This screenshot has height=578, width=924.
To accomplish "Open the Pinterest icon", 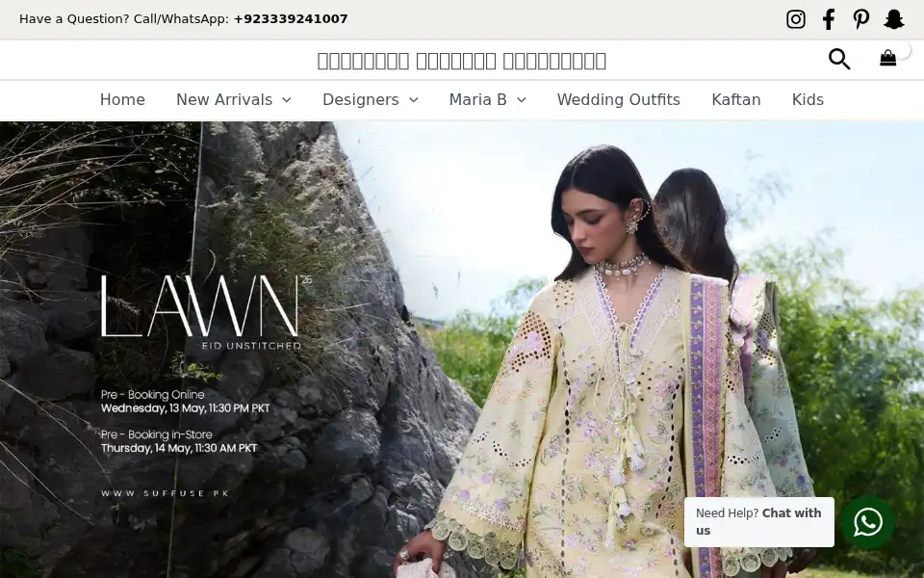I will pyautogui.click(x=860, y=19).
